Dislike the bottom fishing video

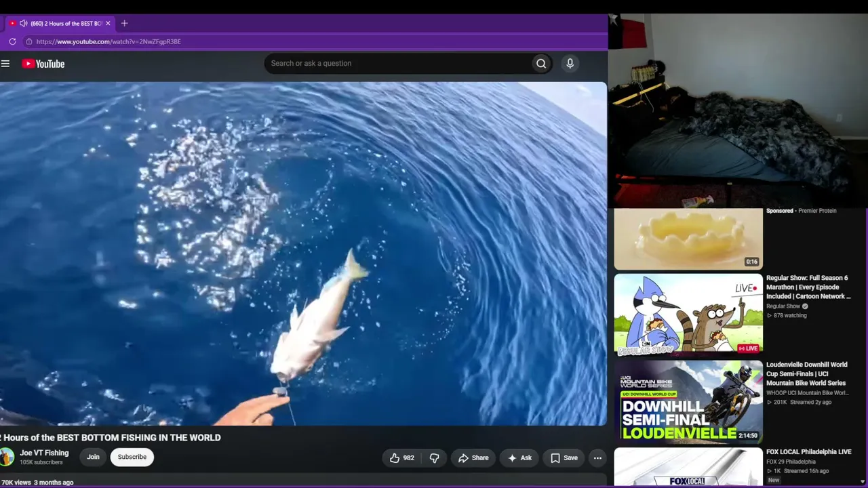(434, 458)
